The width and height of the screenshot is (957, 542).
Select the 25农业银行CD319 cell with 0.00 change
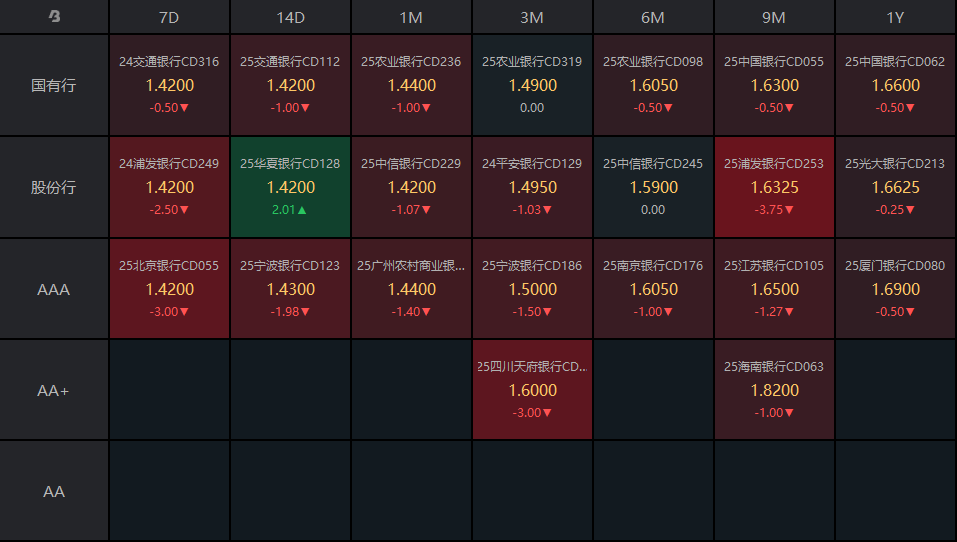coord(532,85)
